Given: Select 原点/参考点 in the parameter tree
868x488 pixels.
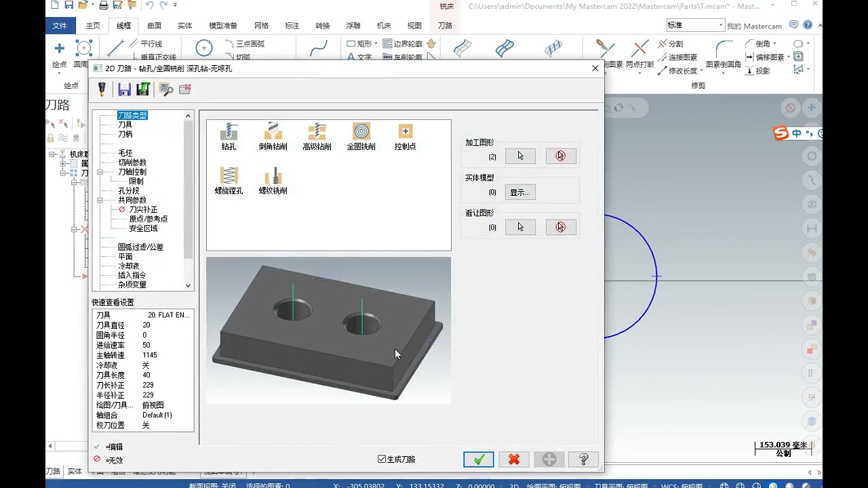Looking at the screenshot, I should click(148, 219).
